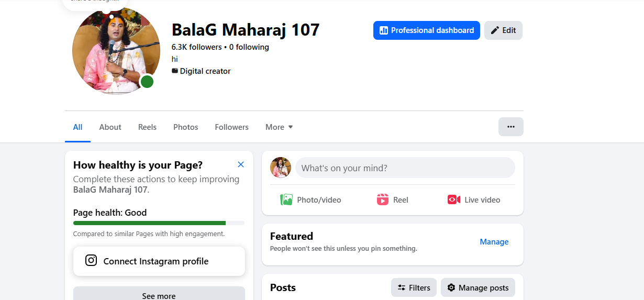This screenshot has width=644, height=300.
Task: Switch to the About tab
Action: point(110,127)
